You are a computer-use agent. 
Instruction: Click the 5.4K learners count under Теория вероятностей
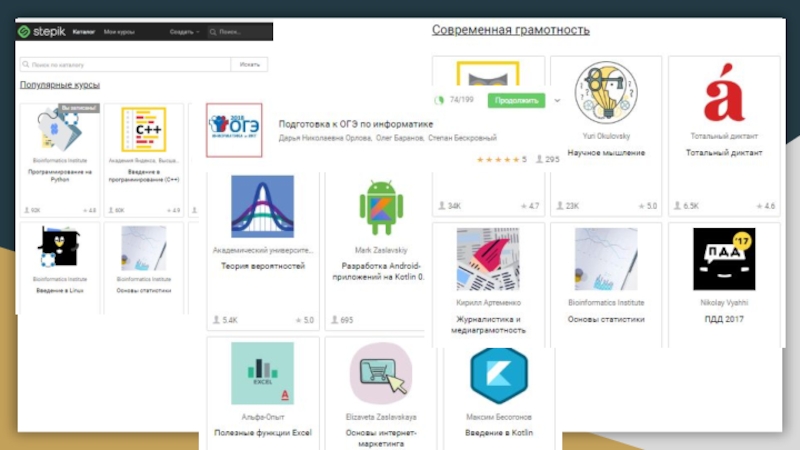225,320
